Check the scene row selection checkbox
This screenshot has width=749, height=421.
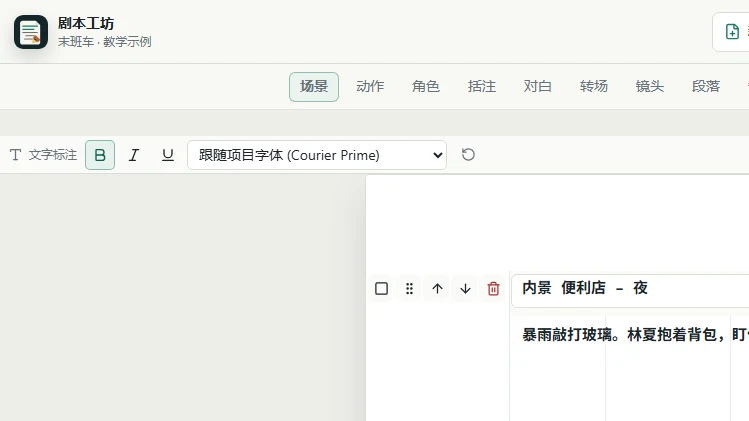pyautogui.click(x=381, y=289)
